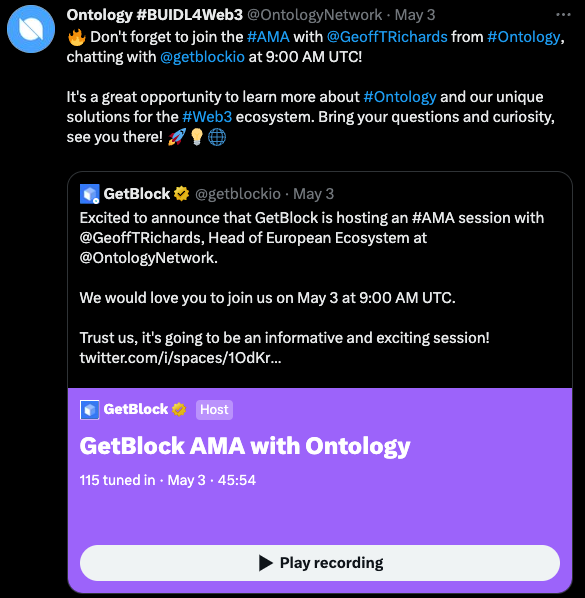Open the three-dot more options menu
585x598 pixels.
click(563, 15)
